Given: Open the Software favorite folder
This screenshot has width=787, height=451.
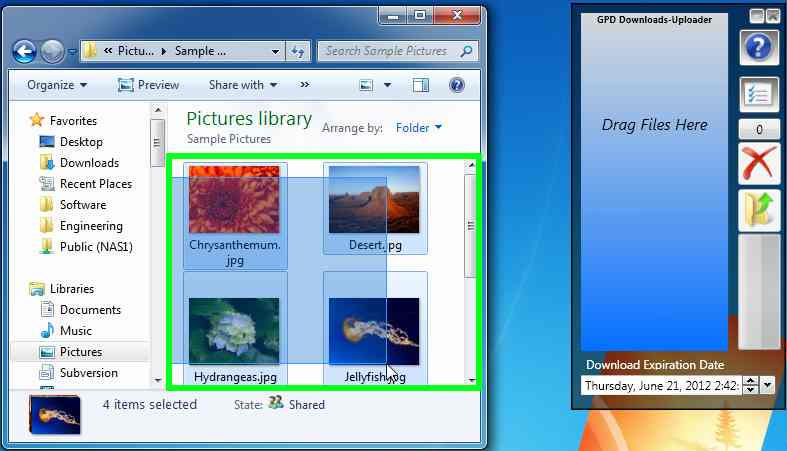Looking at the screenshot, I should 83,205.
